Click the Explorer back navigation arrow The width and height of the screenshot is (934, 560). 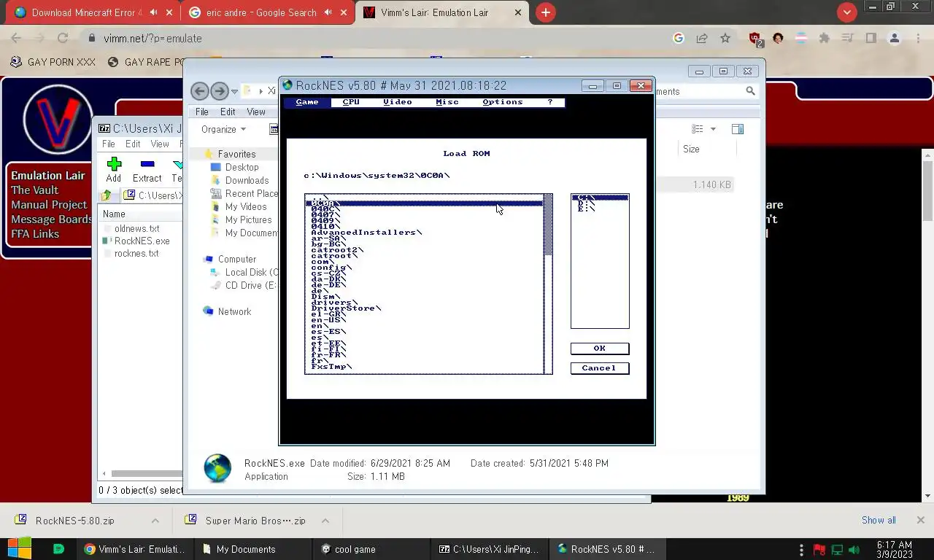(200, 91)
